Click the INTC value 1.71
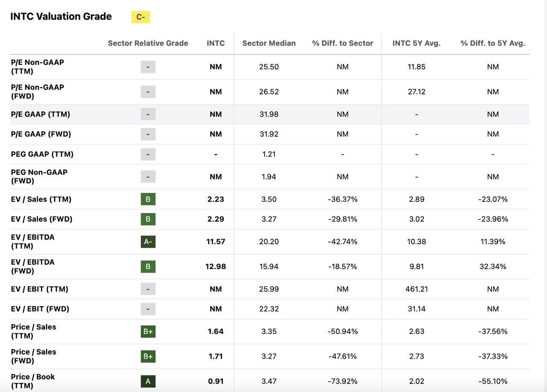This screenshot has width=547, height=392. (216, 357)
